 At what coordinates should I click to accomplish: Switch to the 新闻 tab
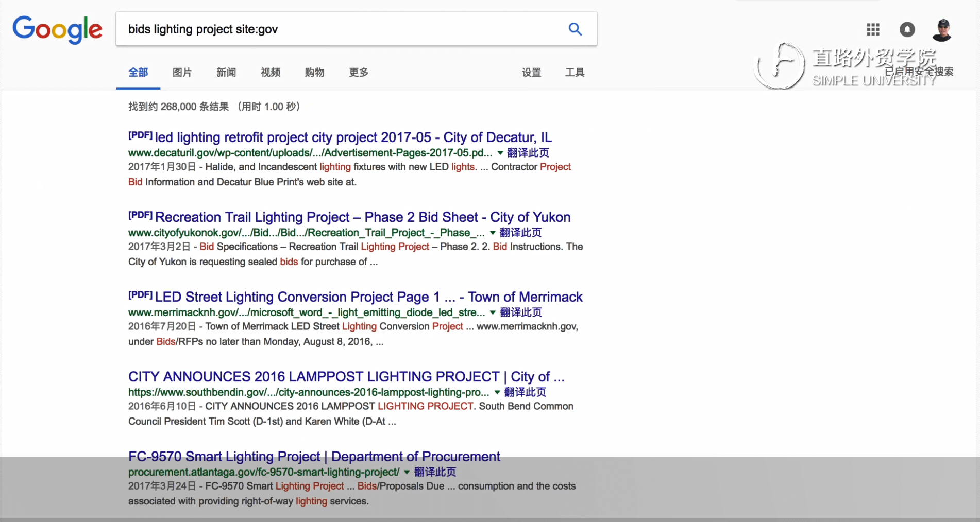[226, 73]
